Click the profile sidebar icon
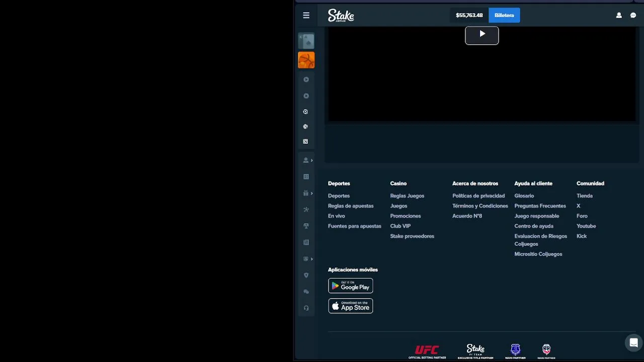The image size is (644, 362). pos(305,160)
